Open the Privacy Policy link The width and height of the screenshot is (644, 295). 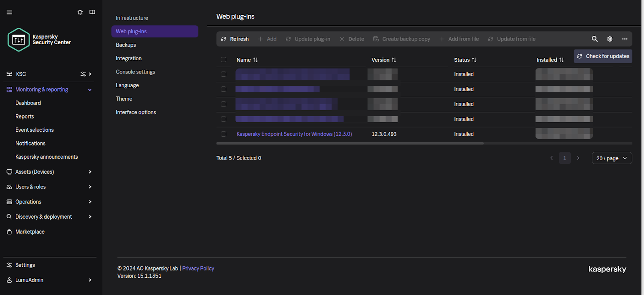pyautogui.click(x=198, y=268)
